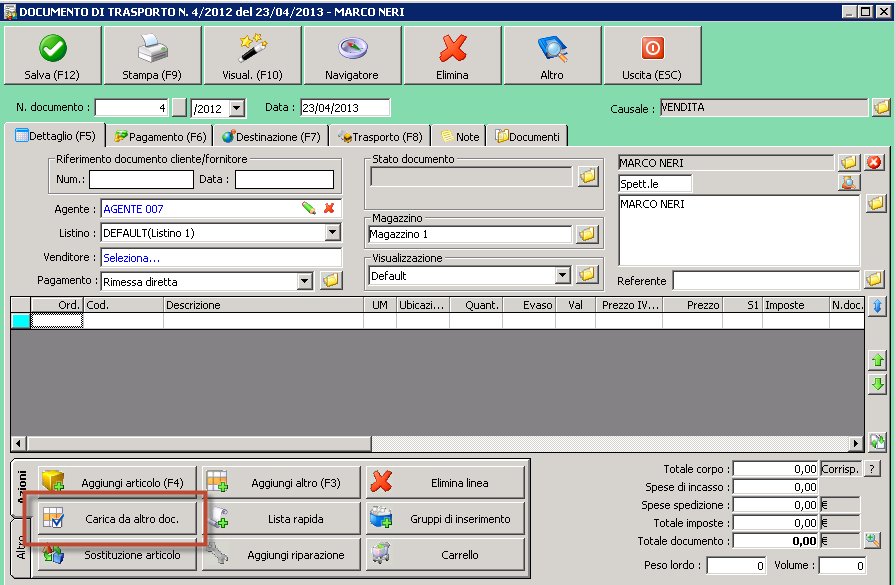Expand the Visualizzazione Default dropdown
Image resolution: width=896 pixels, height=585 pixels.
coord(563,275)
